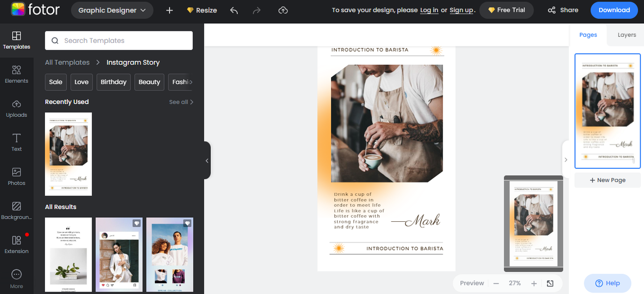Click the Sign up link
This screenshot has height=294, width=644.
[462, 10]
